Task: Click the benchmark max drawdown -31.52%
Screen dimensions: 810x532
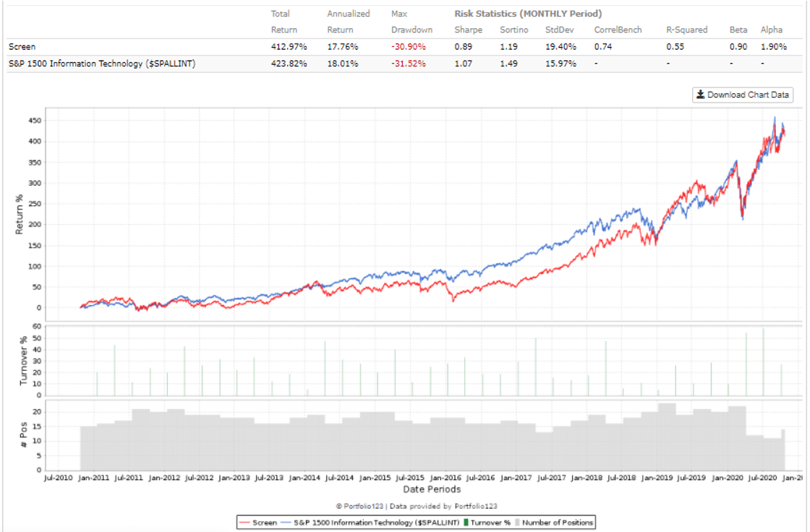Action: (x=409, y=64)
